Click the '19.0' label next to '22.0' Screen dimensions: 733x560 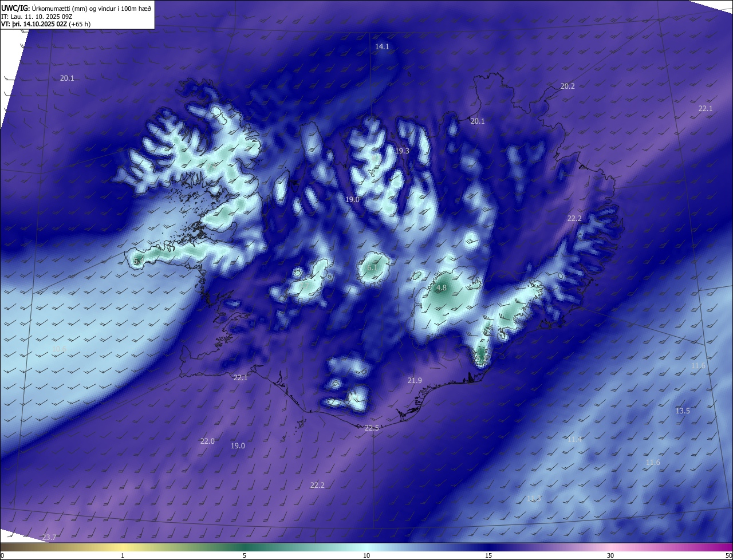tap(238, 446)
